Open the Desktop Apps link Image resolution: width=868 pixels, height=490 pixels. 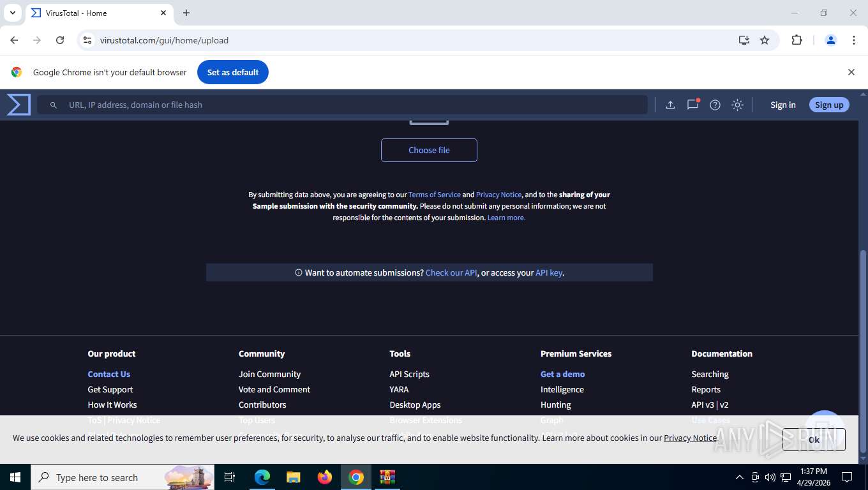point(415,405)
